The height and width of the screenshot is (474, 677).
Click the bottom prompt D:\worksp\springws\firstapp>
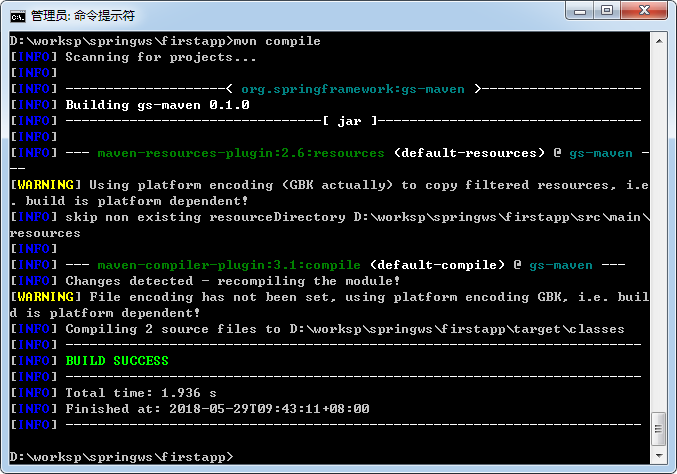[122, 457]
